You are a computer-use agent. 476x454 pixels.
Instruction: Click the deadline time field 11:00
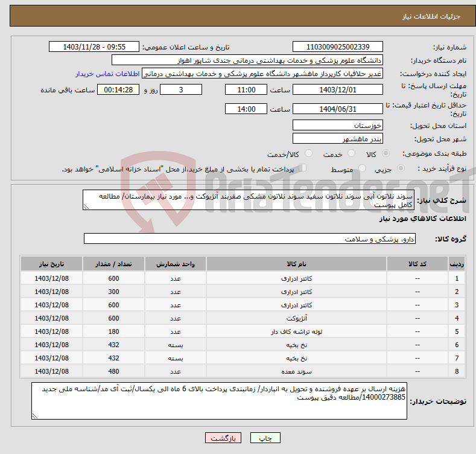pyautogui.click(x=246, y=89)
